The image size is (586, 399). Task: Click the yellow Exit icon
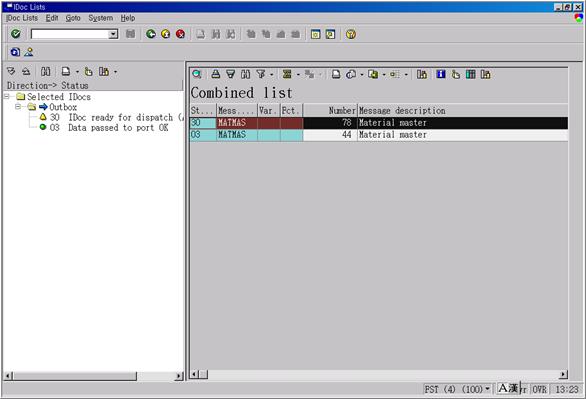click(166, 34)
